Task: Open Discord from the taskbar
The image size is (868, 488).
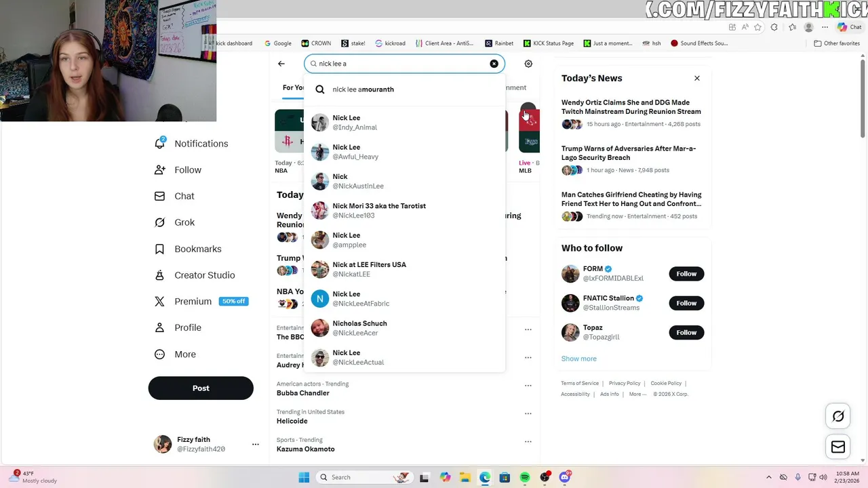Action: click(x=565, y=477)
